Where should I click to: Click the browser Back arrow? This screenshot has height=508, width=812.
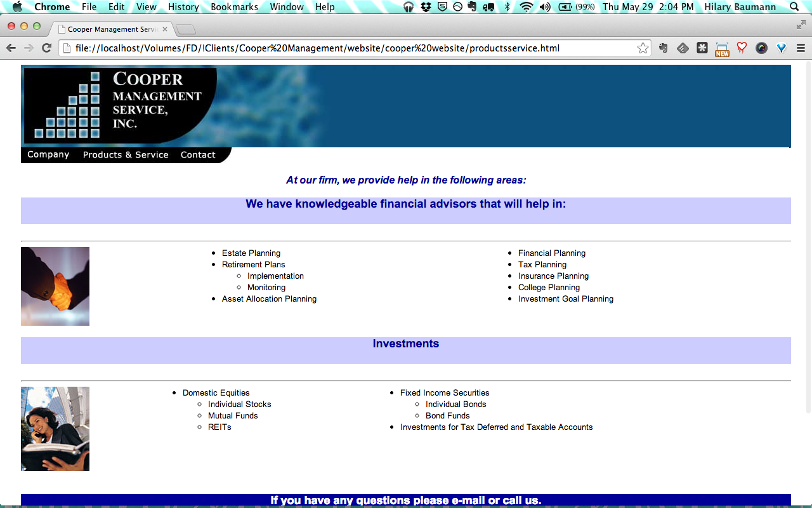click(11, 48)
